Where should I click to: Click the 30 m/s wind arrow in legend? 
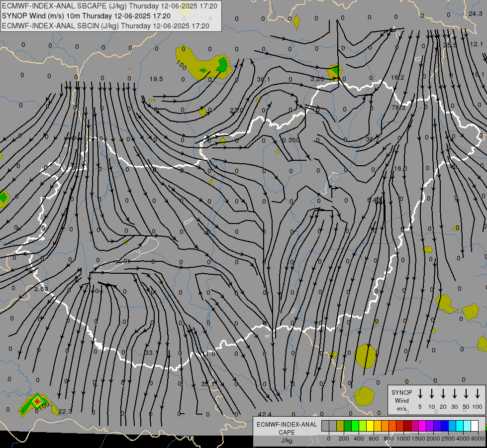point(455,394)
